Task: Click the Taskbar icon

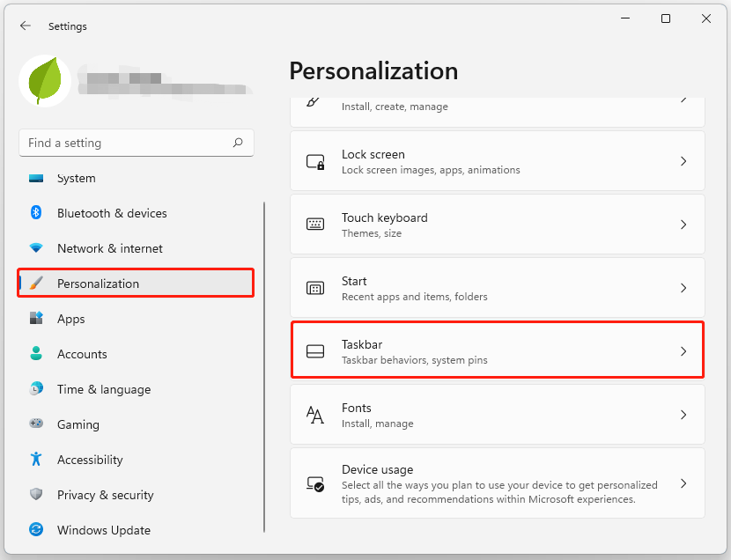Action: pos(315,351)
